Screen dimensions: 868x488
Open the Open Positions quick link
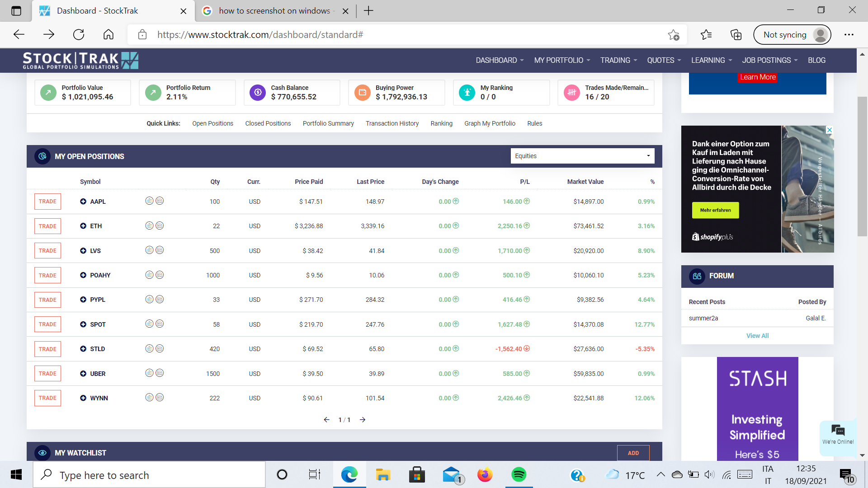tap(212, 123)
